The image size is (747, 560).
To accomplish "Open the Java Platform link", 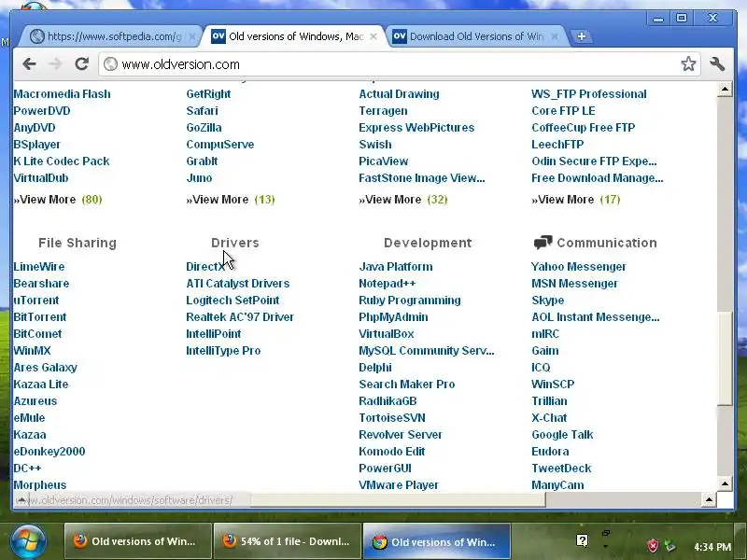I will tap(396, 267).
